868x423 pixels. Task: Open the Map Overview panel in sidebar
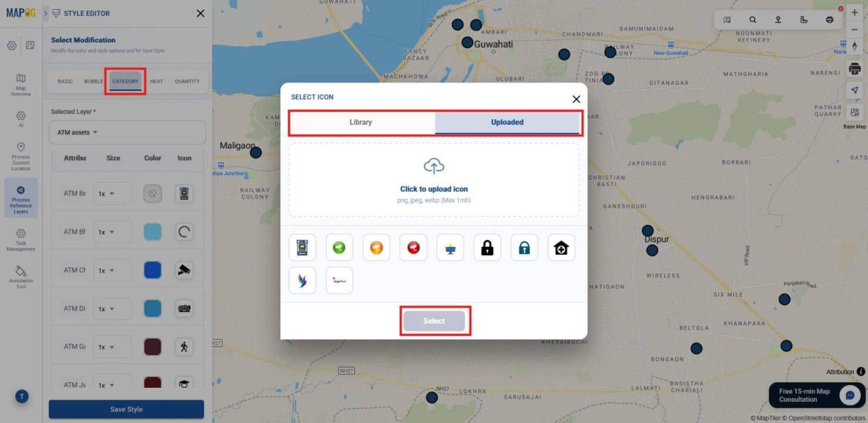(21, 82)
